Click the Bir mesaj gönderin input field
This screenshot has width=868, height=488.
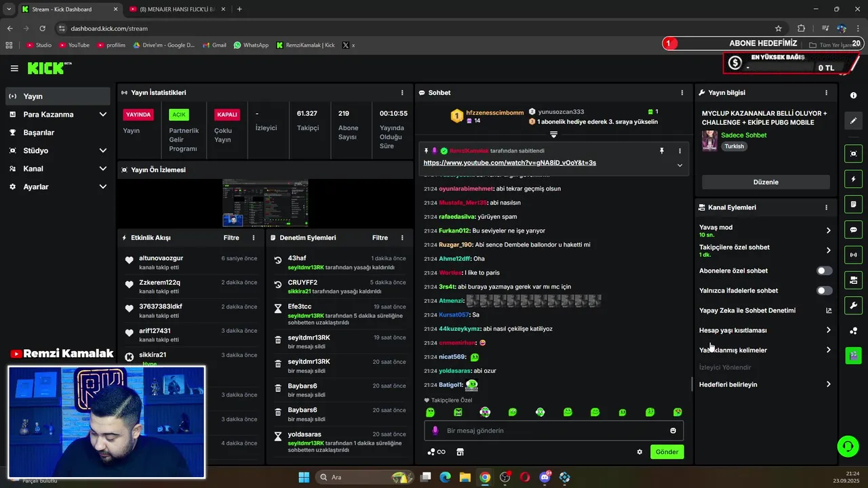pyautogui.click(x=554, y=430)
